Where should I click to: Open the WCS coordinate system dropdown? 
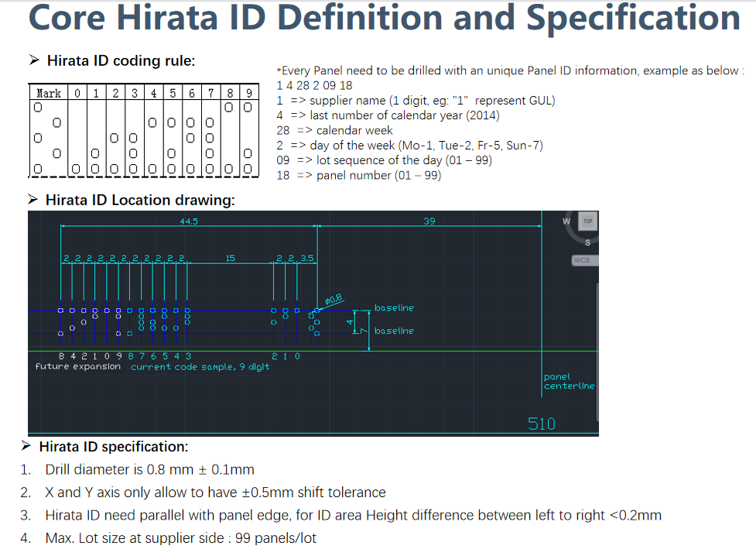585,260
